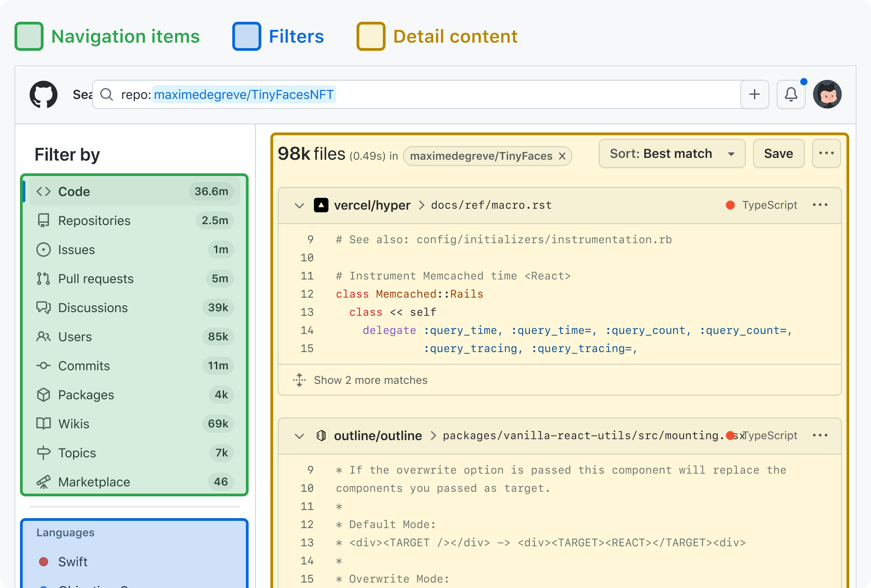Image resolution: width=871 pixels, height=588 pixels.
Task: Open the user avatar menu
Action: point(827,94)
